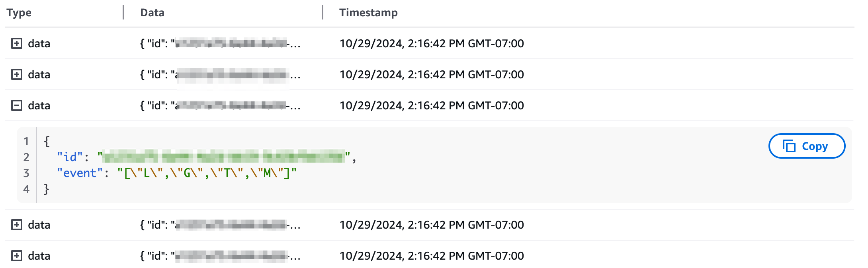868x268 pixels.
Task: Expand the second data record
Action: pyautogui.click(x=16, y=75)
